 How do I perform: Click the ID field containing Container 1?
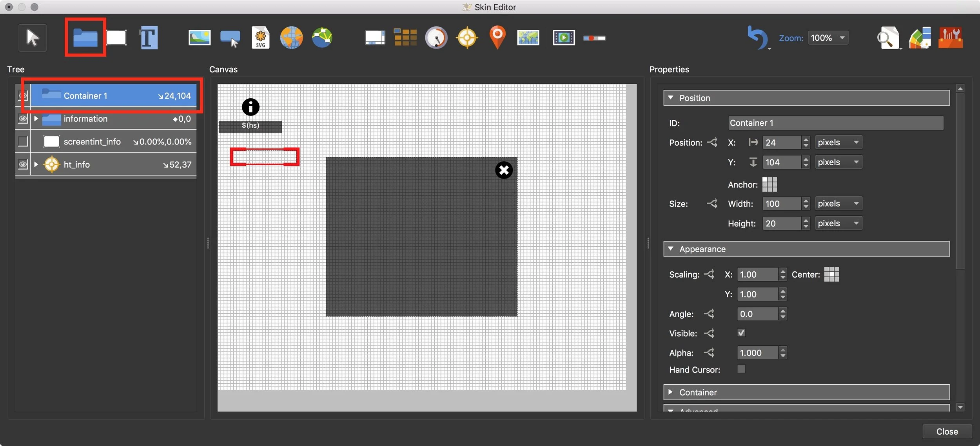(836, 123)
